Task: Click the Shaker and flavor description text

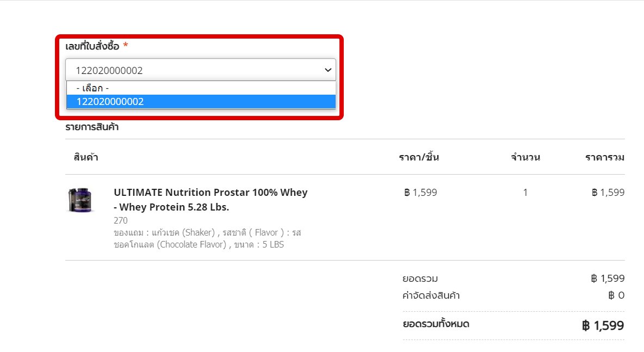Action: click(x=207, y=239)
